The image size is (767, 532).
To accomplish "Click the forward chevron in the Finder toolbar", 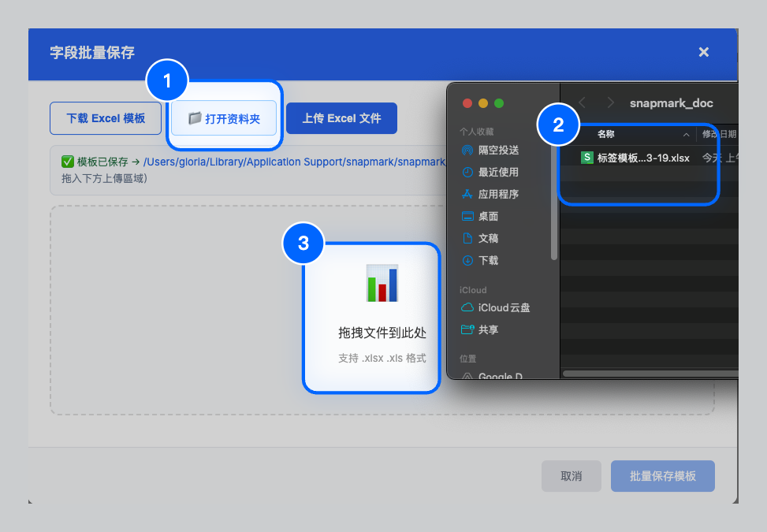I will 610,102.
